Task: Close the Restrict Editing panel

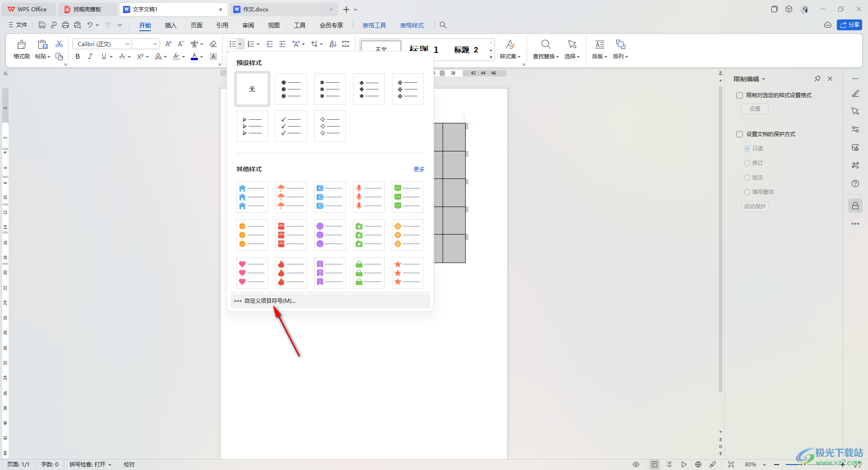Action: click(830, 79)
